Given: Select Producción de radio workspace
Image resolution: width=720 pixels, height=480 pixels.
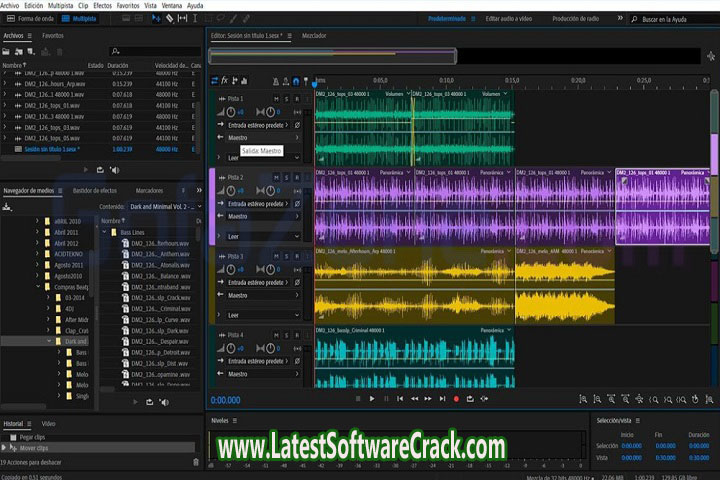Looking at the screenshot, I should pos(575,19).
